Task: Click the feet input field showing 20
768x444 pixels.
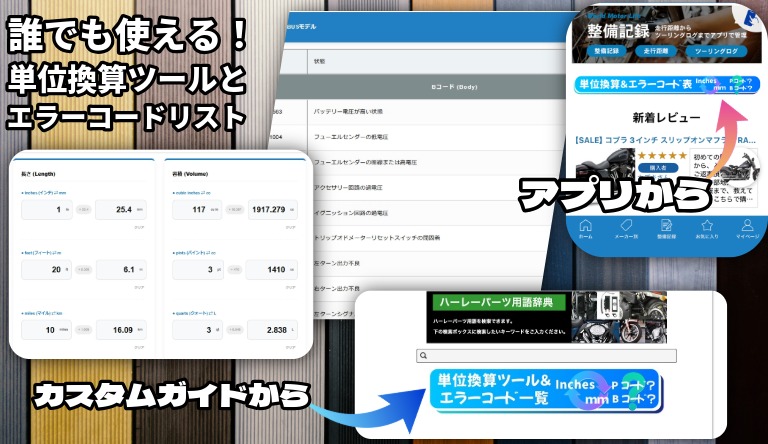Action: point(47,270)
